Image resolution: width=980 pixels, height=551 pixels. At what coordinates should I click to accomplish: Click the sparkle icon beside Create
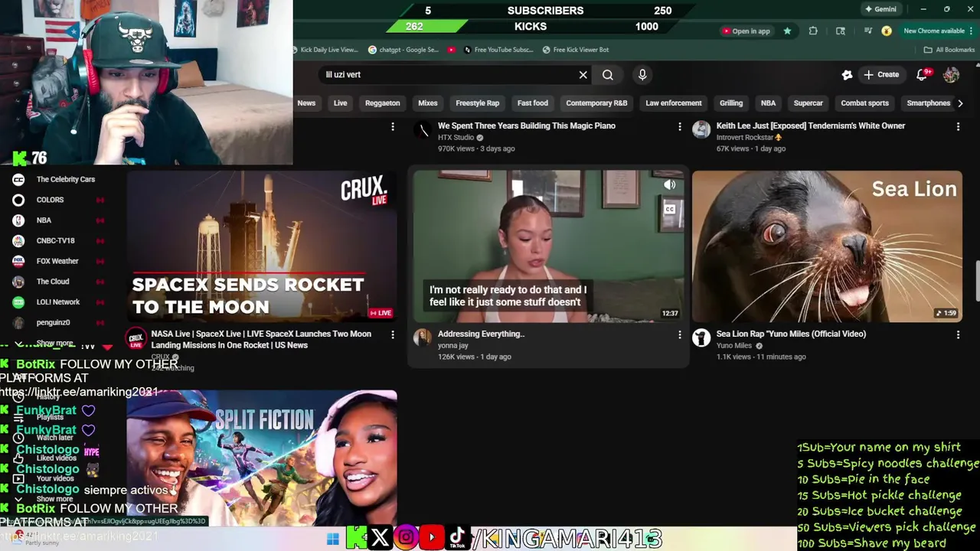pyautogui.click(x=847, y=74)
